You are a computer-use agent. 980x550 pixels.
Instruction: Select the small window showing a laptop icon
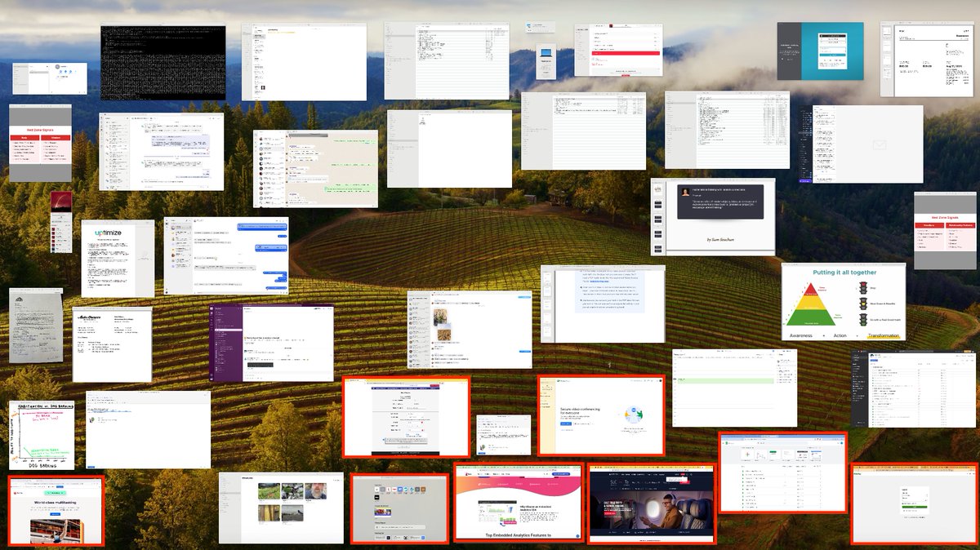pos(546,61)
